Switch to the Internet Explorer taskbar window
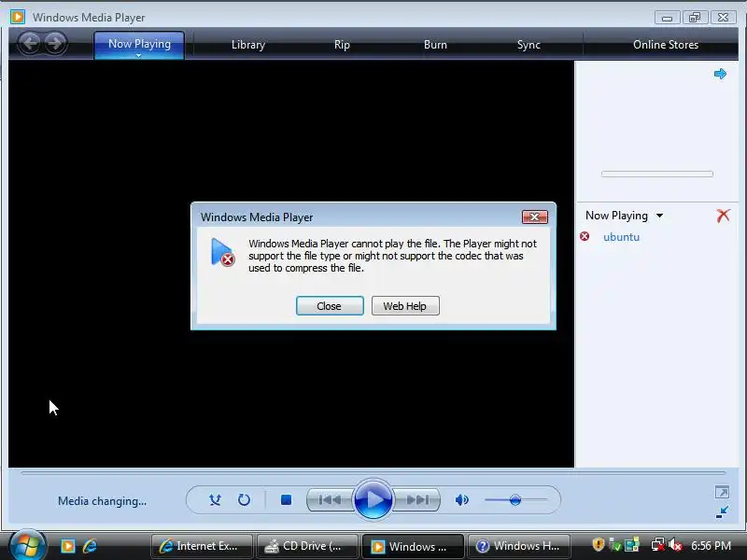 [202, 546]
